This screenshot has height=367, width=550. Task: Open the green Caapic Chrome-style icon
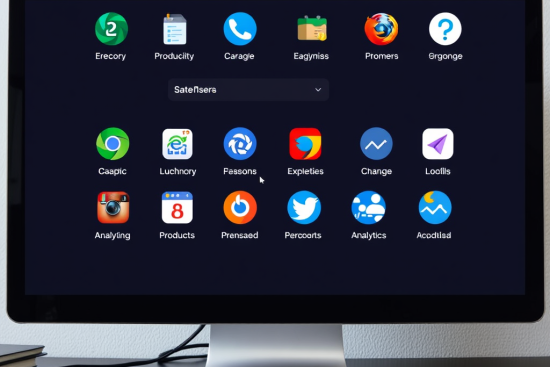tap(113, 144)
